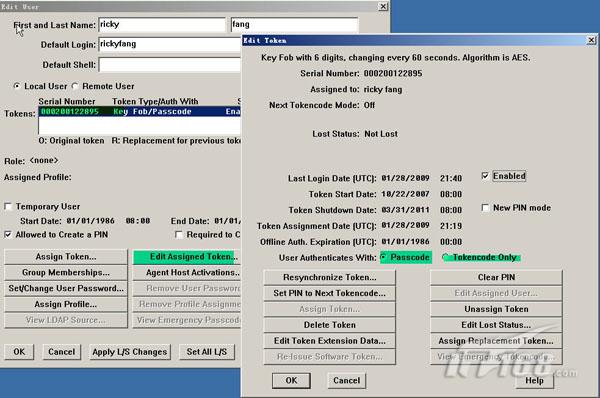This screenshot has height=398, width=600.
Task: Click the Clear PIN button
Action: pyautogui.click(x=496, y=277)
